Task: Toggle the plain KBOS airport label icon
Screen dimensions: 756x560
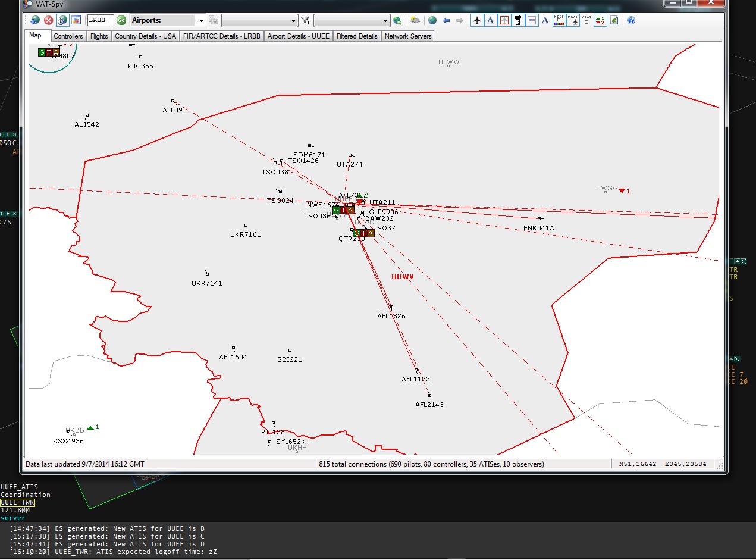Action: [x=586, y=20]
